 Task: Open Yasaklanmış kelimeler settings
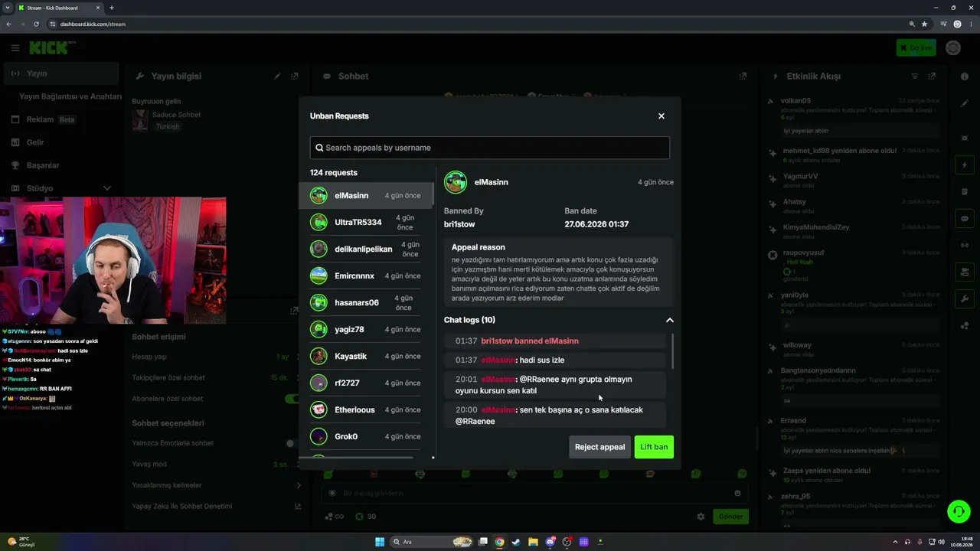click(x=217, y=485)
